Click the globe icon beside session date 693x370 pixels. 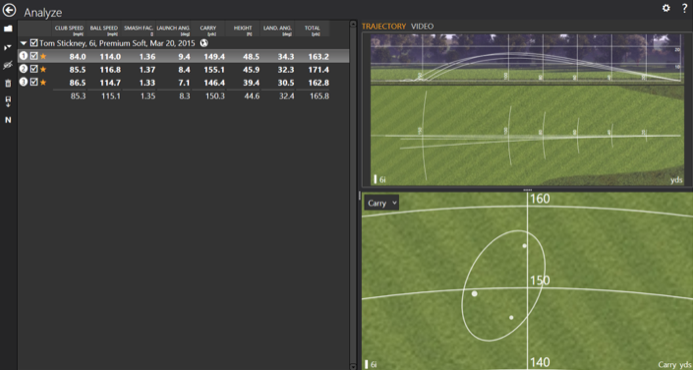204,43
